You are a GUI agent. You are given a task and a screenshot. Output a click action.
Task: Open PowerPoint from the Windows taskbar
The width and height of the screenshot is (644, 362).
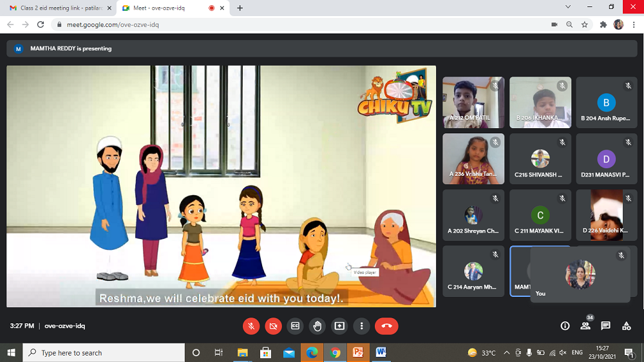click(x=357, y=353)
